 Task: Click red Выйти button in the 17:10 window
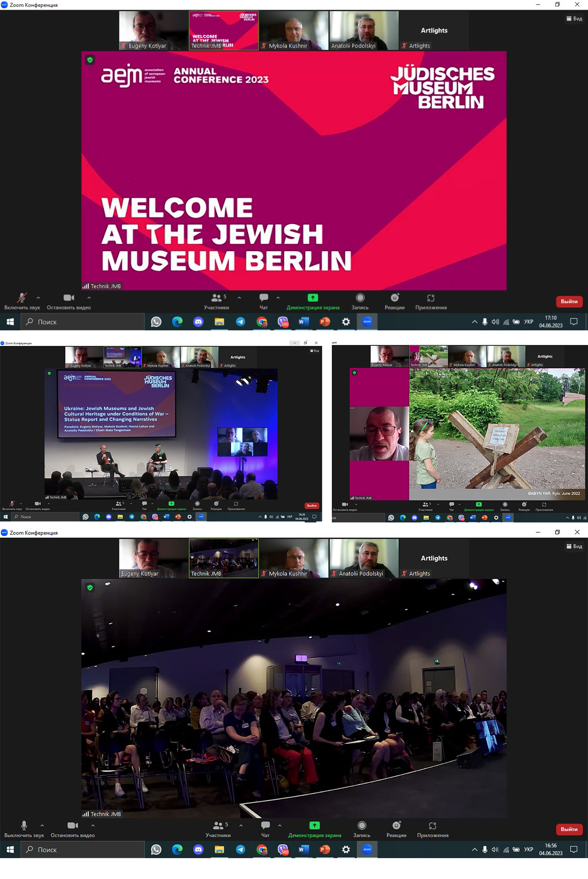click(569, 302)
